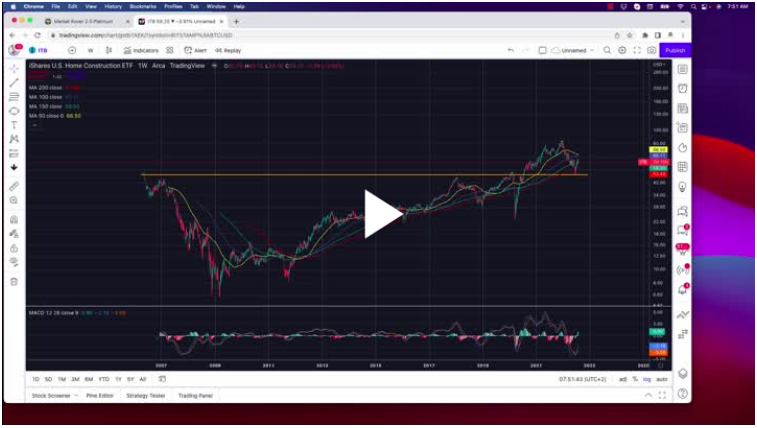Select the All date range
757x428 pixels.
143,379
